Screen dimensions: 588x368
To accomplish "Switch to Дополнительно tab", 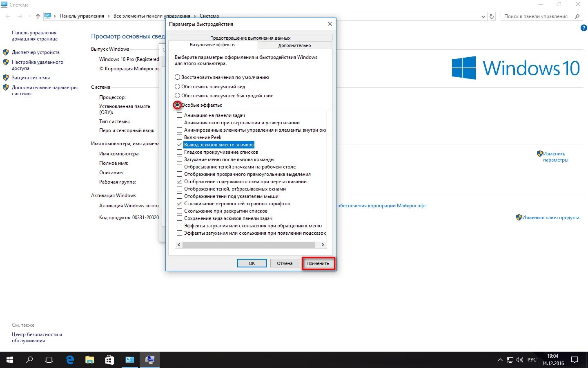I will pyautogui.click(x=294, y=45).
